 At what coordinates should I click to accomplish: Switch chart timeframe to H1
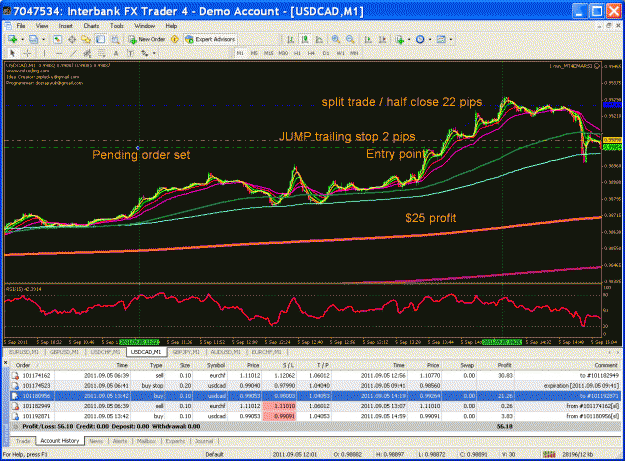coord(297,53)
